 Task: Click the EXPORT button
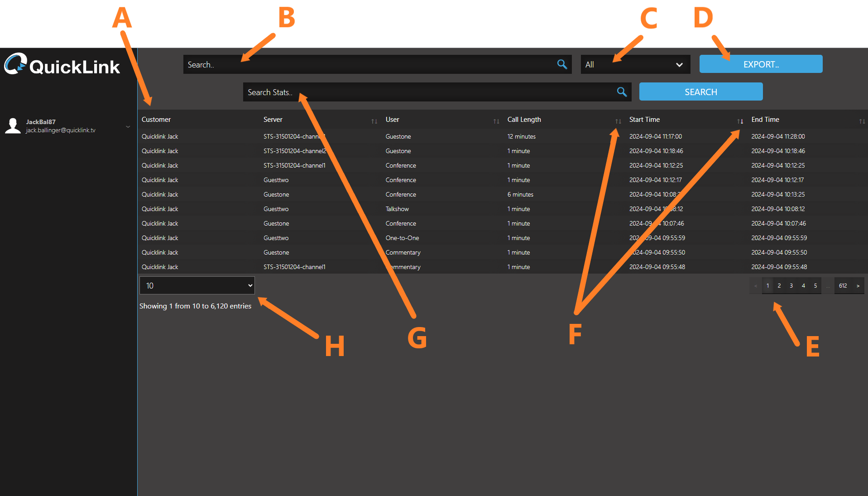click(x=761, y=64)
